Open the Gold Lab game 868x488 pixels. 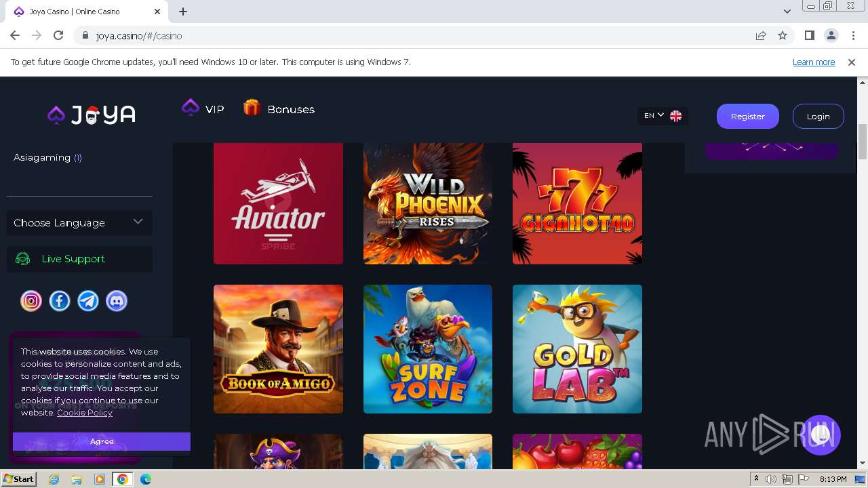tap(577, 349)
